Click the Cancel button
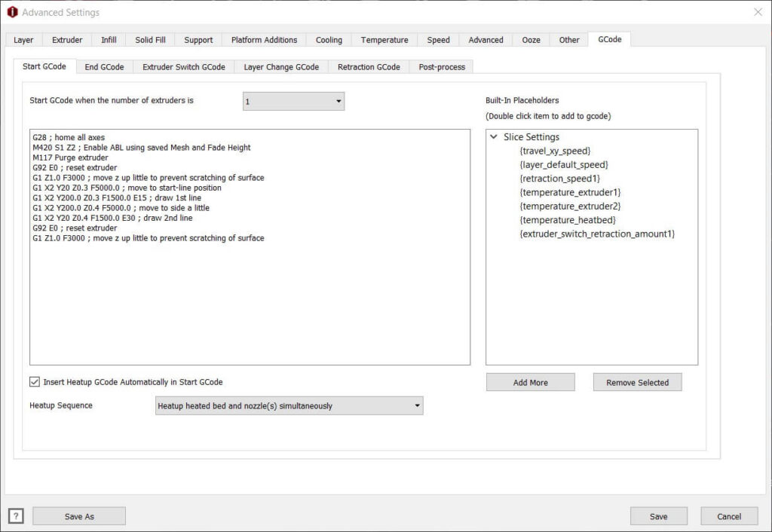The width and height of the screenshot is (772, 532). [729, 516]
